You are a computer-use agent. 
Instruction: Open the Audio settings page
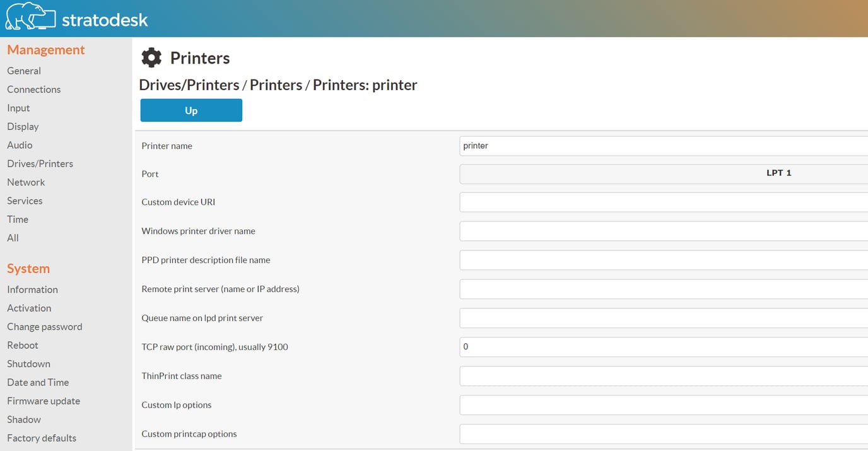pyautogui.click(x=20, y=144)
